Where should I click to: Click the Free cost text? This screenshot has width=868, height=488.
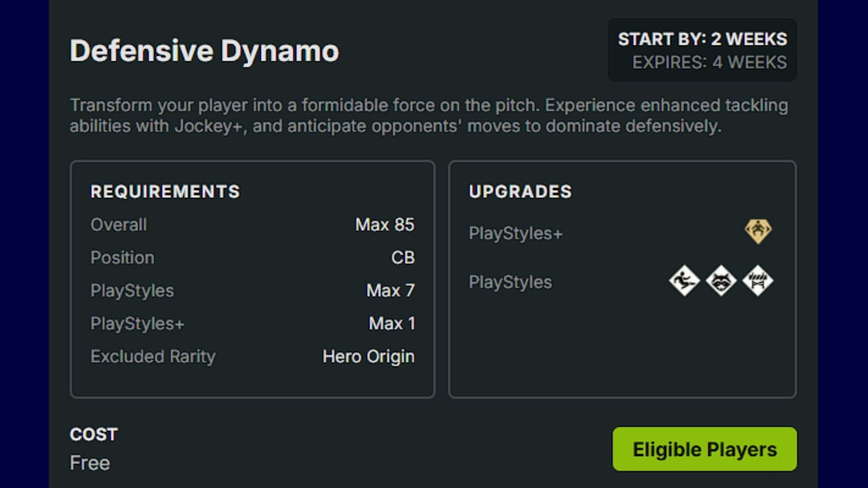(90, 463)
